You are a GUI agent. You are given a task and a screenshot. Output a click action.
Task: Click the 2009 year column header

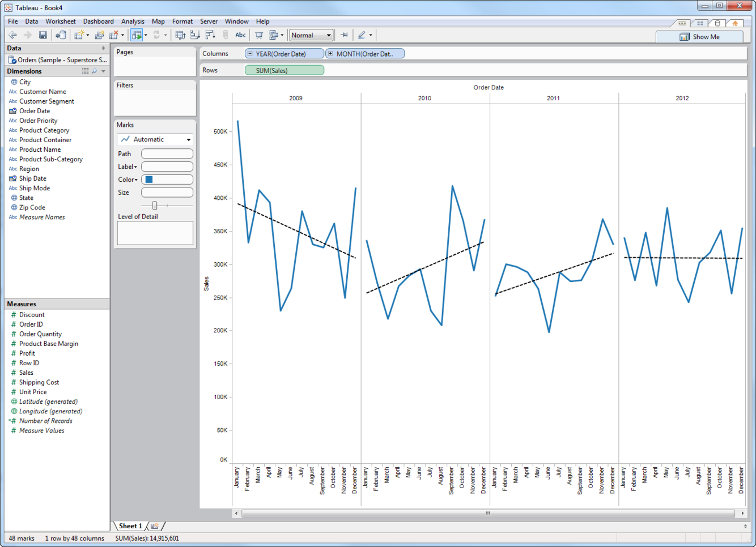(296, 98)
